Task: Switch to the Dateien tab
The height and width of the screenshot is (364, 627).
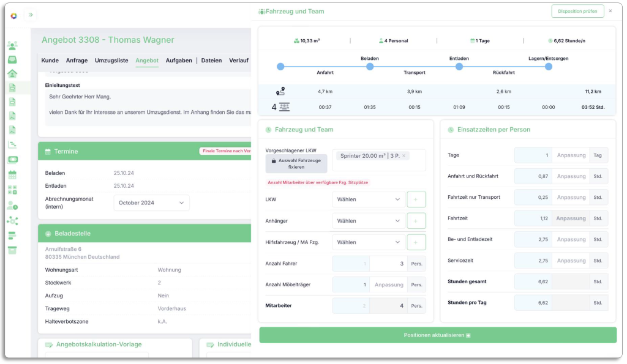Action: point(211,61)
